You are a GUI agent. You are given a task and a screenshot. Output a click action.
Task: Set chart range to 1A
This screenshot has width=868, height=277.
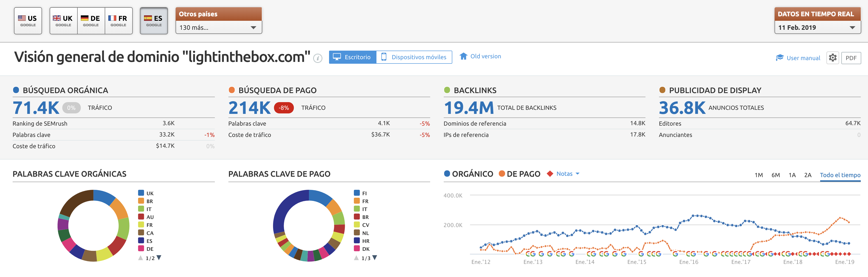coord(792,175)
